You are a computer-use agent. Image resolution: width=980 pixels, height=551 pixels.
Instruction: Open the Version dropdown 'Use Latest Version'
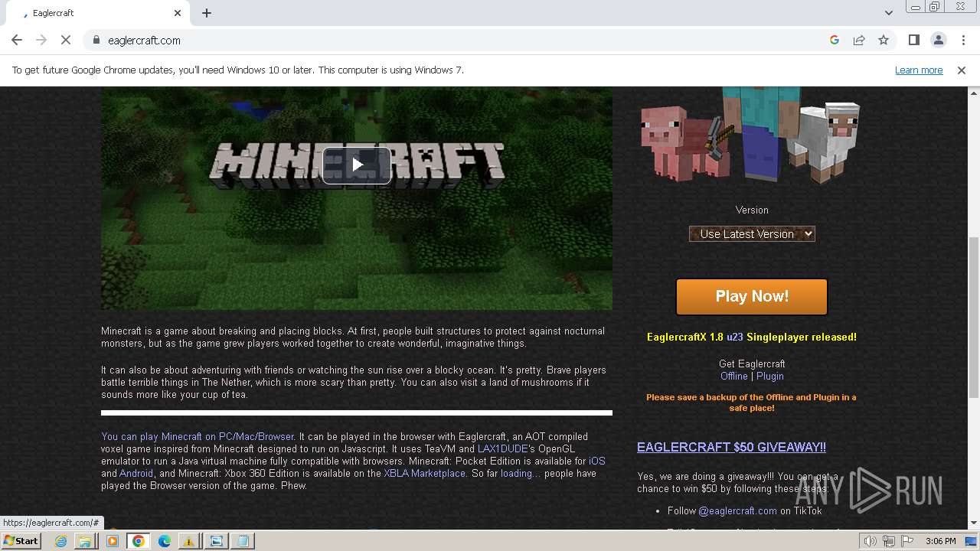[x=752, y=234]
